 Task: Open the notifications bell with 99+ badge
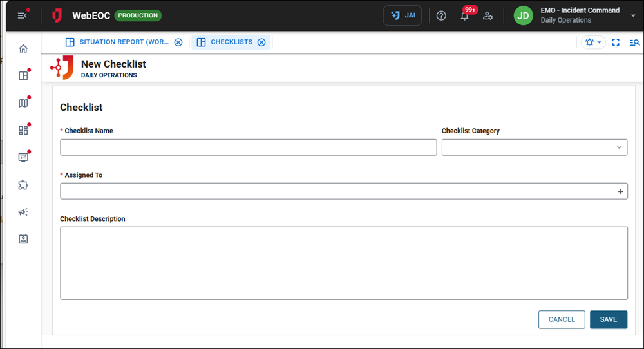[x=465, y=16]
